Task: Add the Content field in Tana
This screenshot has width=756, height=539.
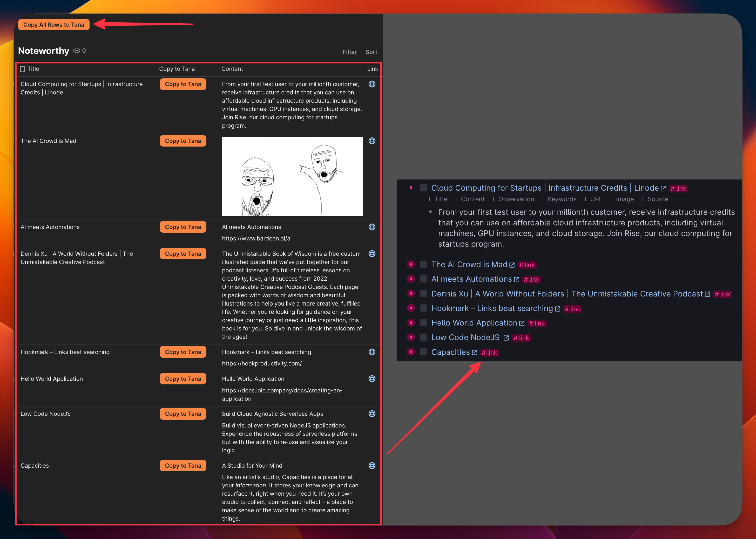Action: (469, 199)
